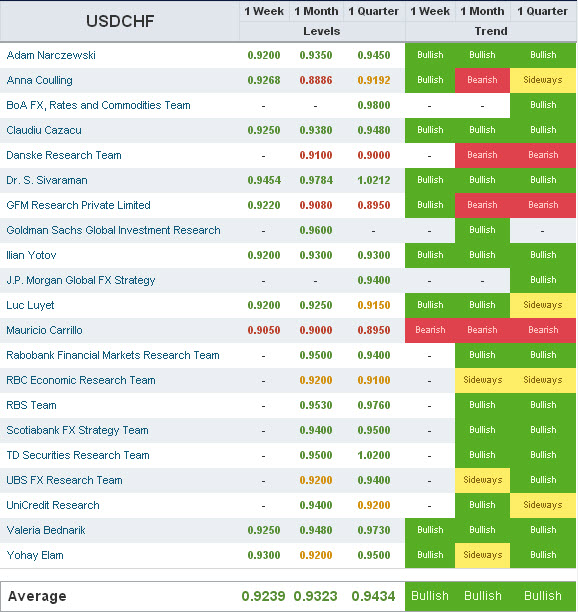Open Rabobank Financial Markets Research Team link
578x612 pixels.
coord(113,355)
